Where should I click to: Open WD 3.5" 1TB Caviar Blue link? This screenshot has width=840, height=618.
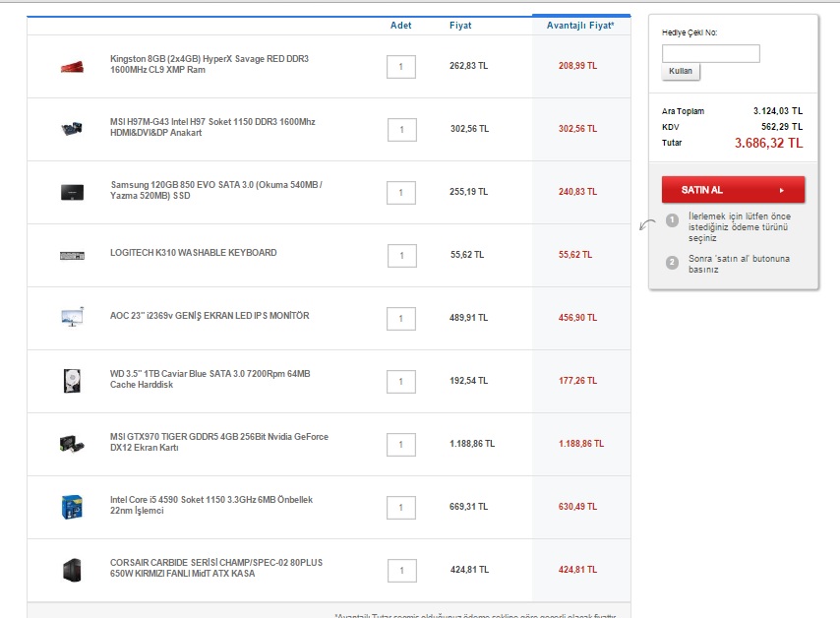pos(210,379)
